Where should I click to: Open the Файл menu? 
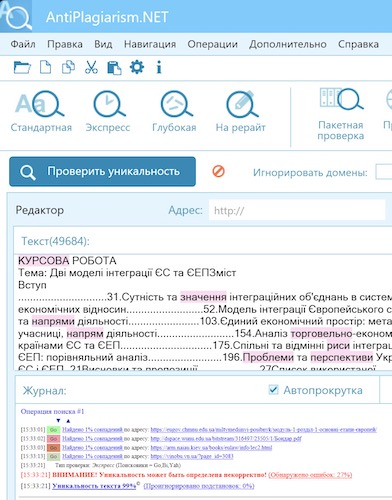click(x=23, y=44)
